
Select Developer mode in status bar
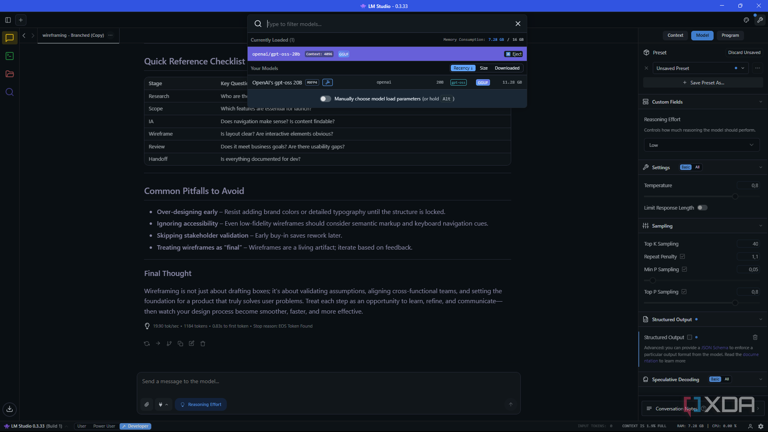point(136,426)
